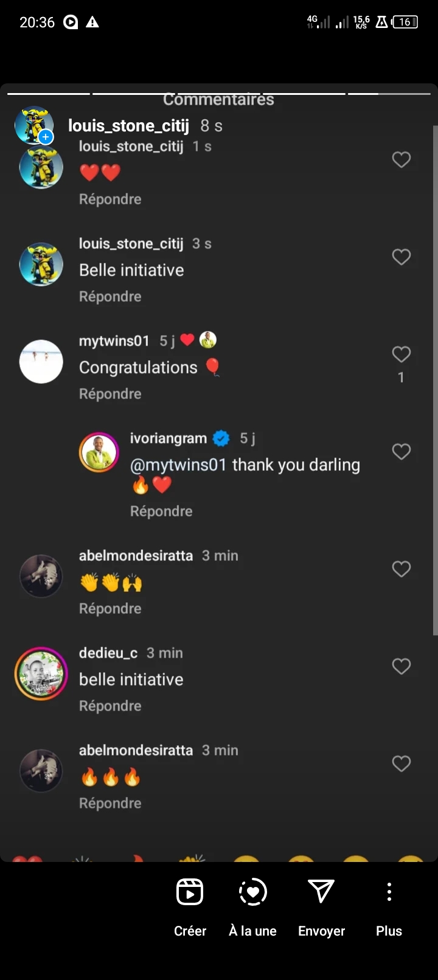Open dedieu_c's profile avatar
The image size is (438, 980).
coord(41,673)
